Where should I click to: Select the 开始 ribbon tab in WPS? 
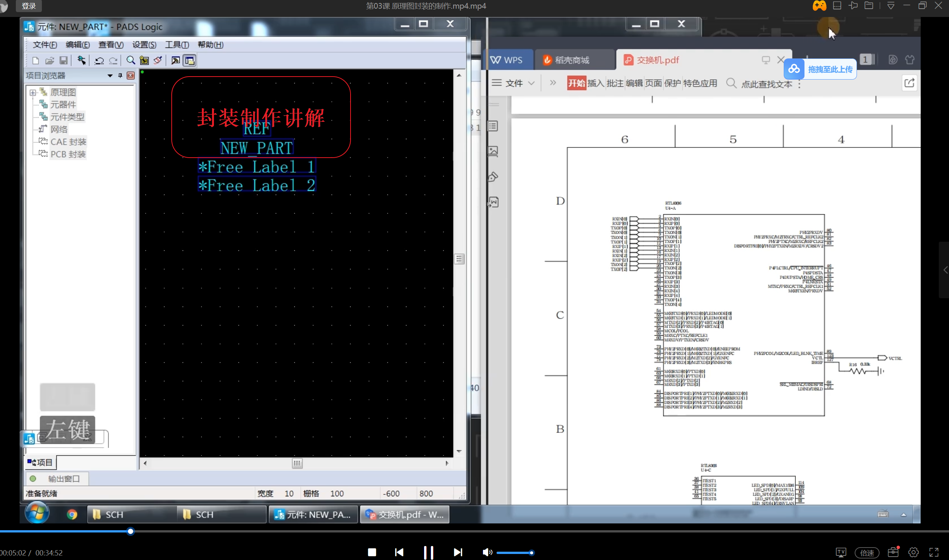(x=577, y=83)
